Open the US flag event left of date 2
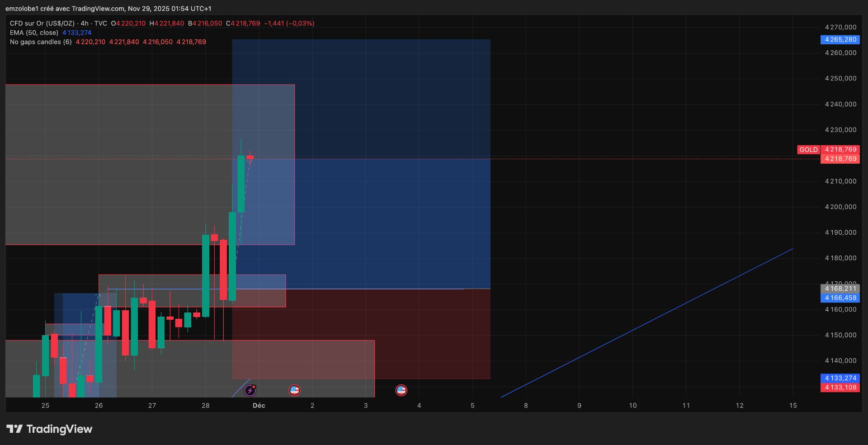The height and width of the screenshot is (445, 868). coord(294,390)
